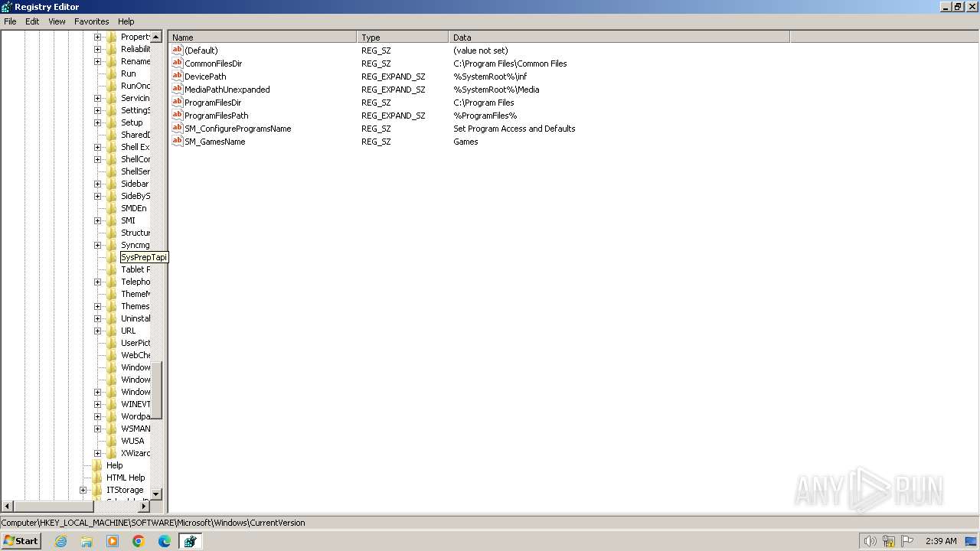Select the CommonFilesDir value icon

tap(178, 64)
